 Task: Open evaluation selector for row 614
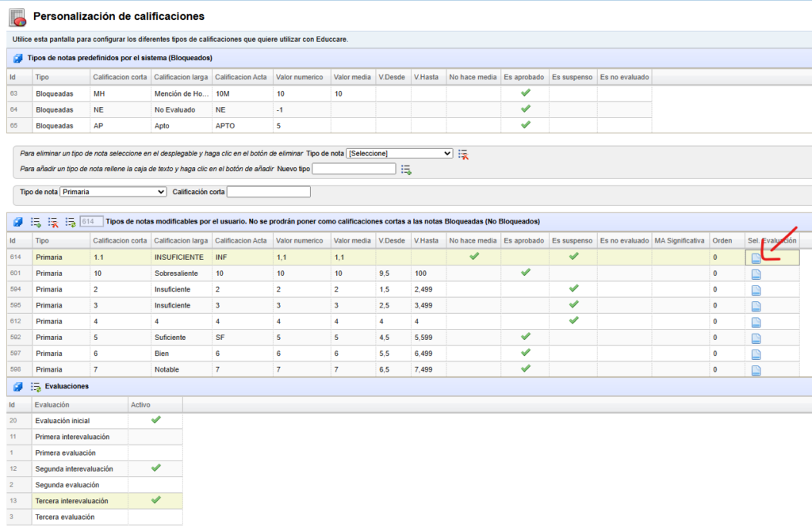coord(756,258)
